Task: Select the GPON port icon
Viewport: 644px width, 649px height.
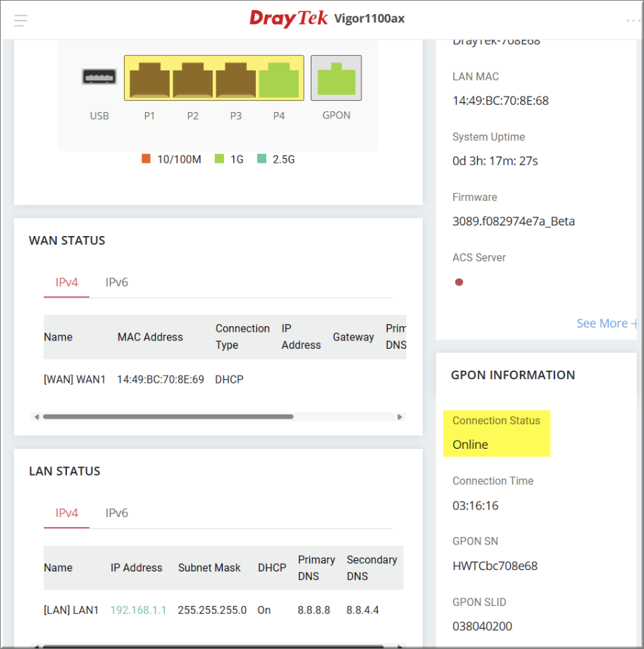Action: pos(336,78)
